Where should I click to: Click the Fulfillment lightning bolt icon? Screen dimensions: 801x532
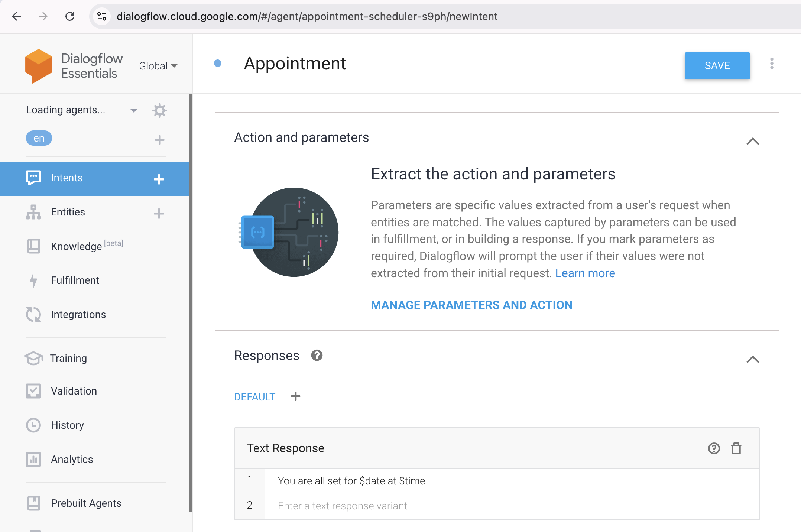[x=33, y=280]
